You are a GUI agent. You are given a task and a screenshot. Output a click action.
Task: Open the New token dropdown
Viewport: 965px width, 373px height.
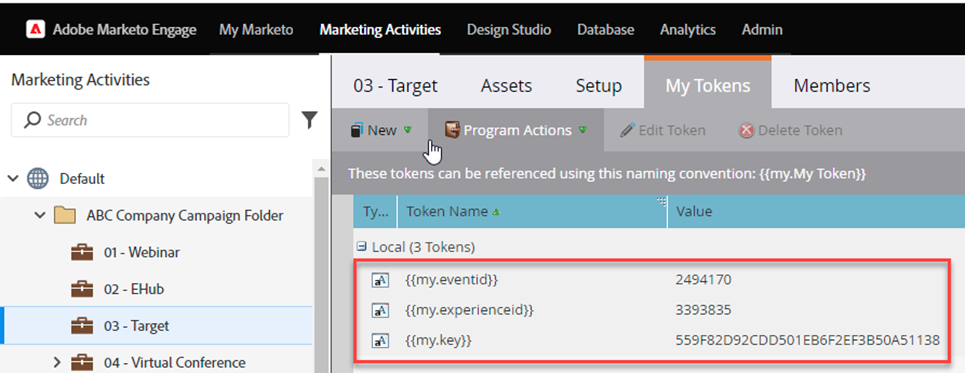380,130
